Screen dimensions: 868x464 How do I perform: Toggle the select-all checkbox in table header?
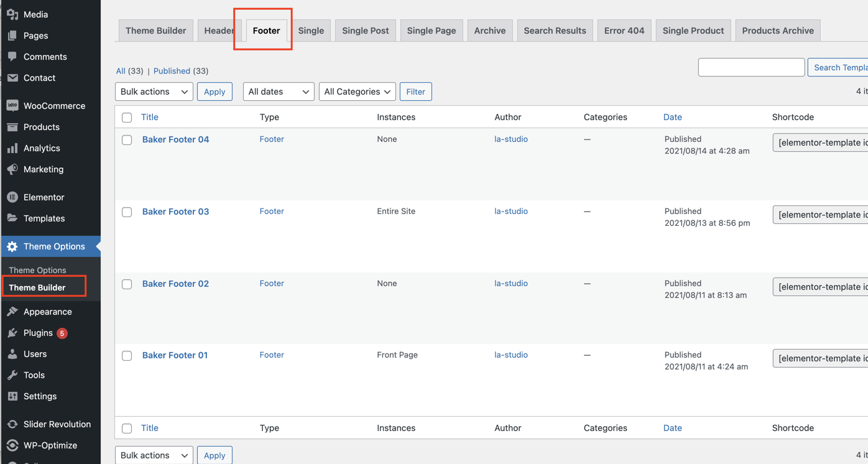(127, 118)
